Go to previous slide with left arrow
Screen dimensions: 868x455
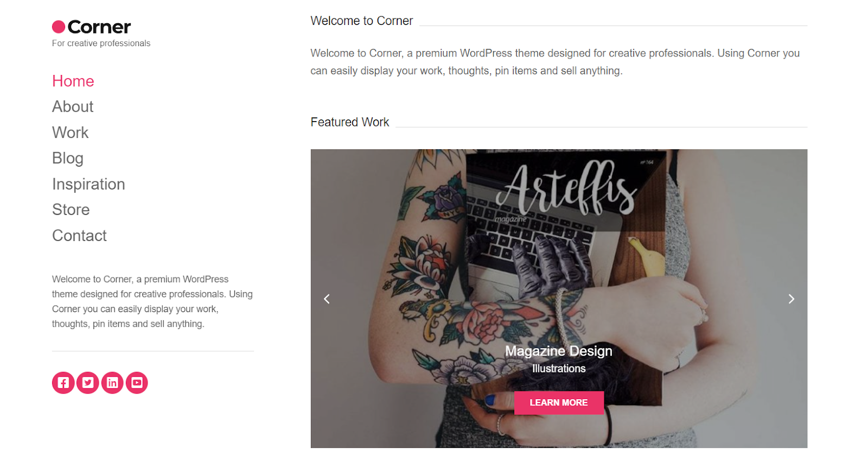(x=327, y=299)
